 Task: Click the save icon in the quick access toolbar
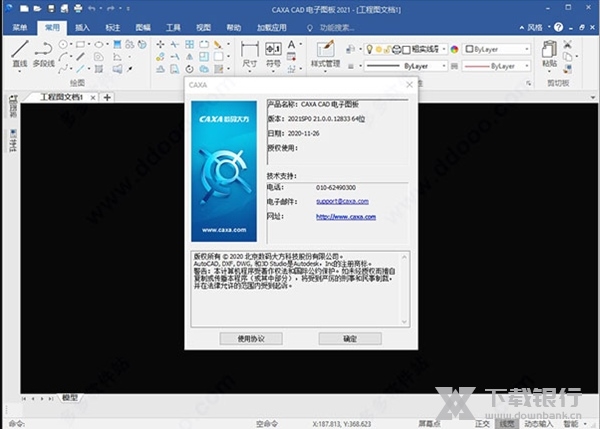pyautogui.click(x=51, y=8)
